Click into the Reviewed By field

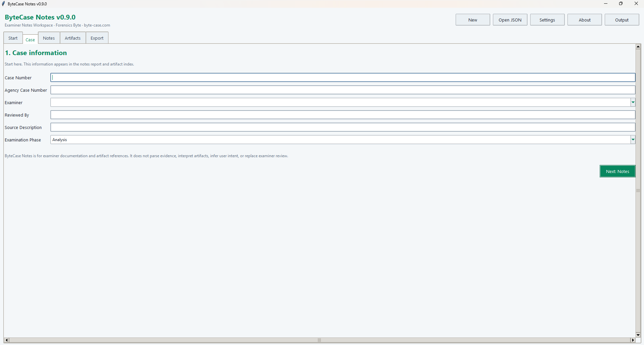343,115
